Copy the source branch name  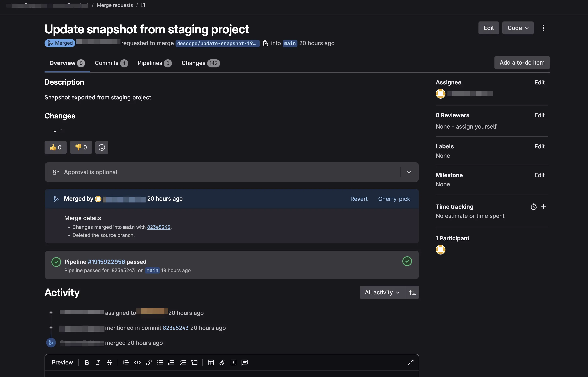[x=265, y=43]
